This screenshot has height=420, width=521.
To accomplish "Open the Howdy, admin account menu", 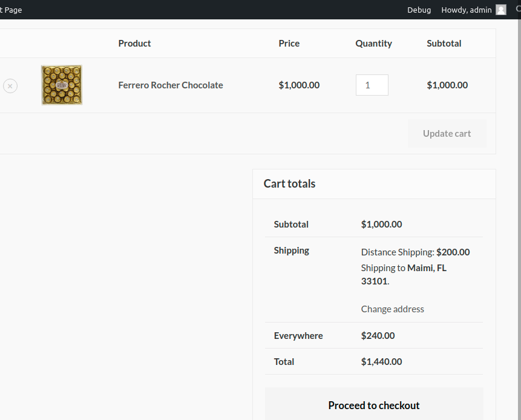I will (x=467, y=10).
